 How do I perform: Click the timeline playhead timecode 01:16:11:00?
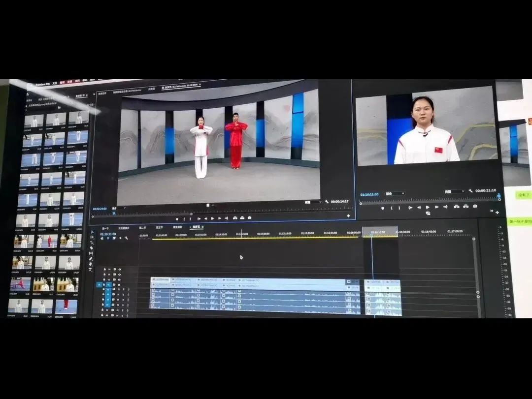[x=108, y=234]
